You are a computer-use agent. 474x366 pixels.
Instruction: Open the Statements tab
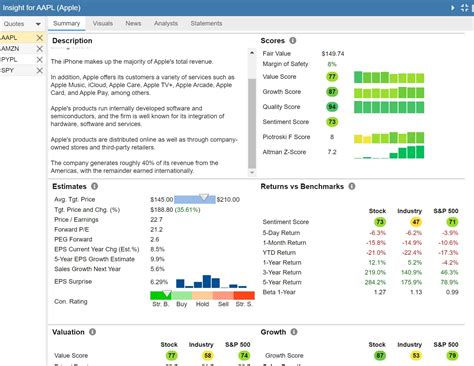coord(206,23)
